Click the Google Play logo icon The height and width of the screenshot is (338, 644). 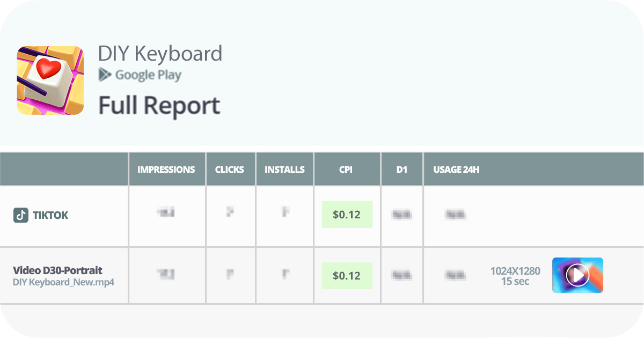point(105,75)
